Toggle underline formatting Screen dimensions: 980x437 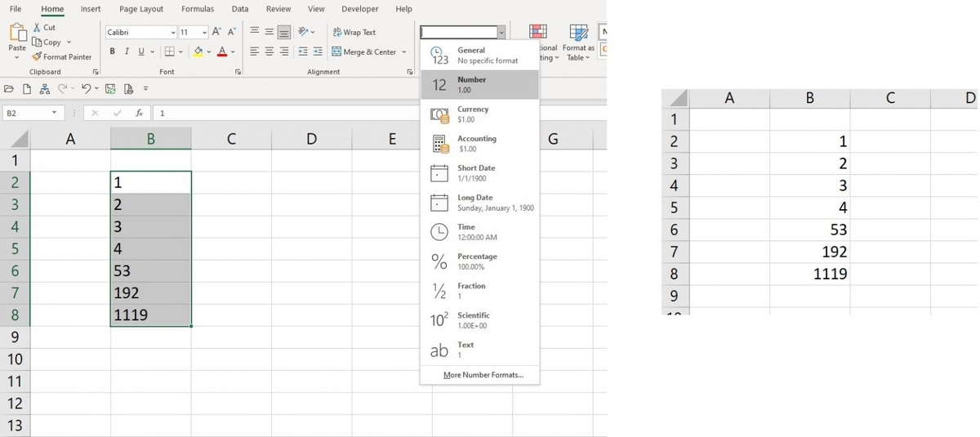[140, 51]
